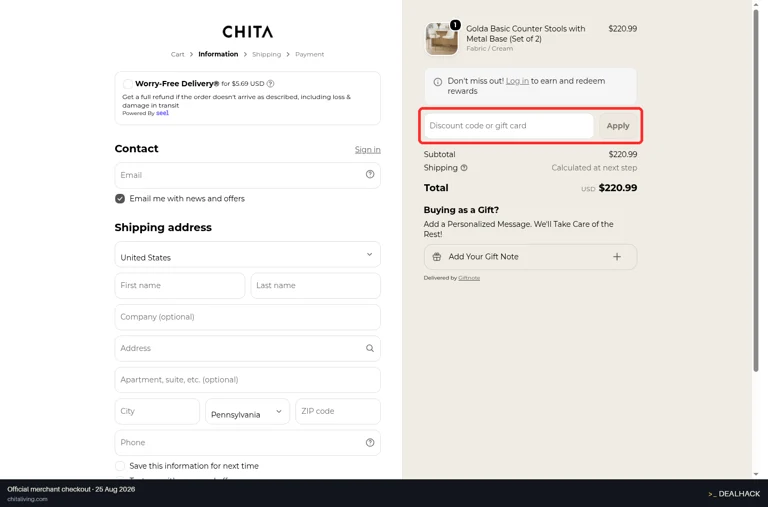Click the Sign in link

point(367,149)
